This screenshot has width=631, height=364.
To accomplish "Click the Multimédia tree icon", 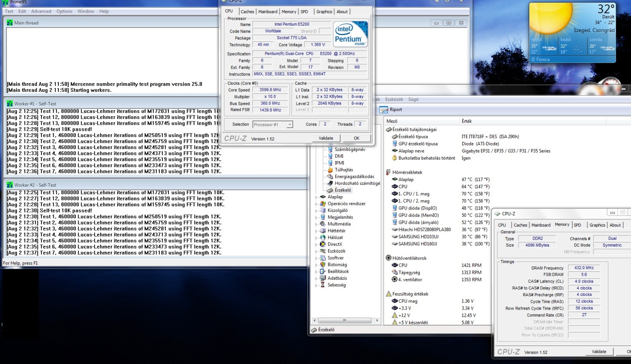I will (x=323, y=224).
